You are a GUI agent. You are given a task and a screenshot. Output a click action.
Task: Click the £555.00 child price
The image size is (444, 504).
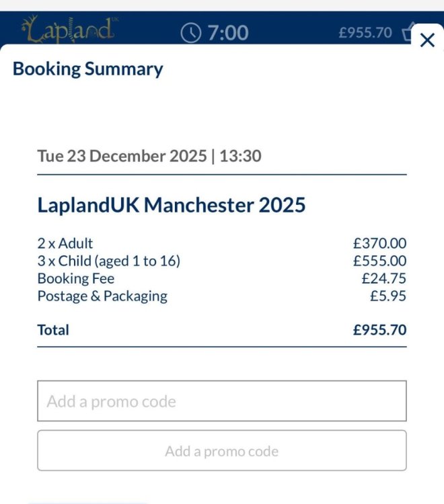[x=379, y=261]
